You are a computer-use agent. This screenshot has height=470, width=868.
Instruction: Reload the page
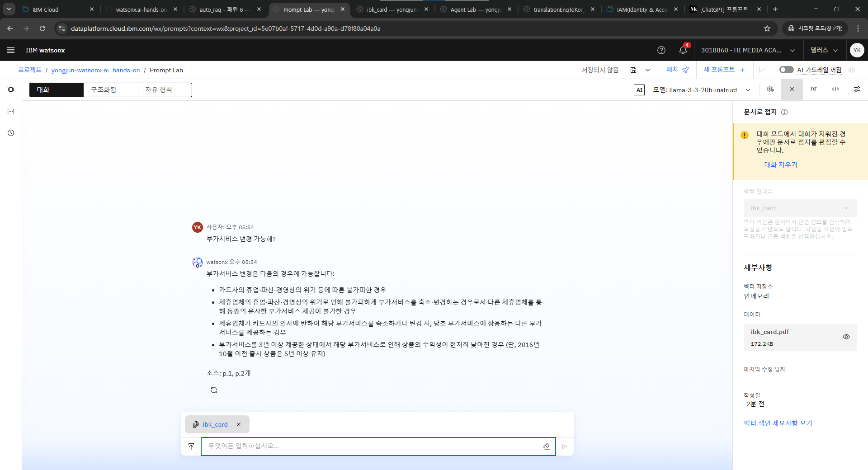pos(42,28)
